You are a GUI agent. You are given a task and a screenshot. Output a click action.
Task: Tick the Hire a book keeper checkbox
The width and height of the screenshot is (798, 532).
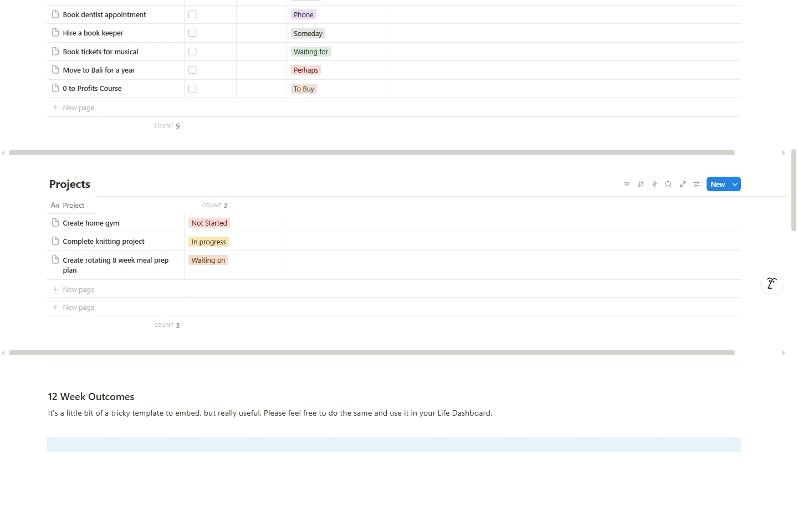(x=192, y=33)
